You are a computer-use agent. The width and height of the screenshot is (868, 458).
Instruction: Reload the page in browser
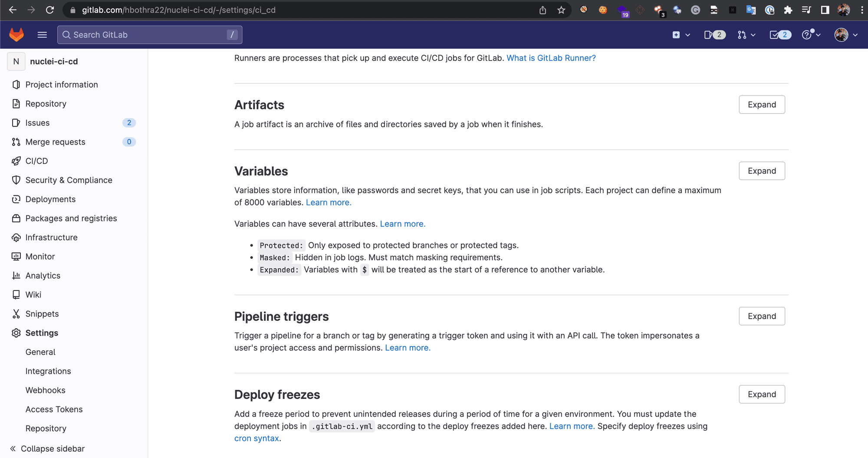[50, 10]
